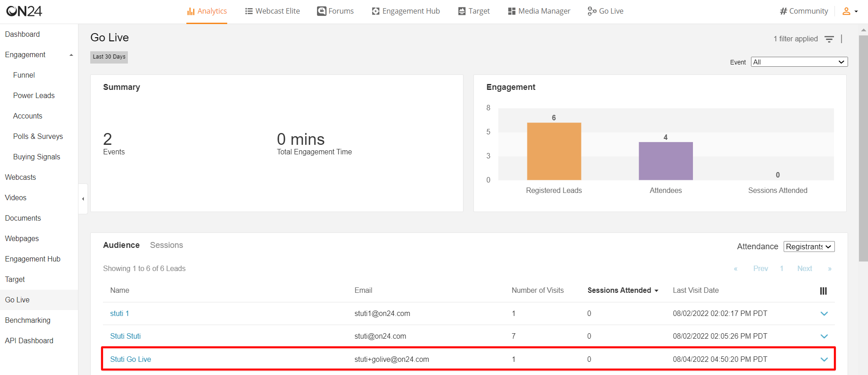Expand the Stuti Go Live row details
The image size is (868, 375).
[824, 360]
